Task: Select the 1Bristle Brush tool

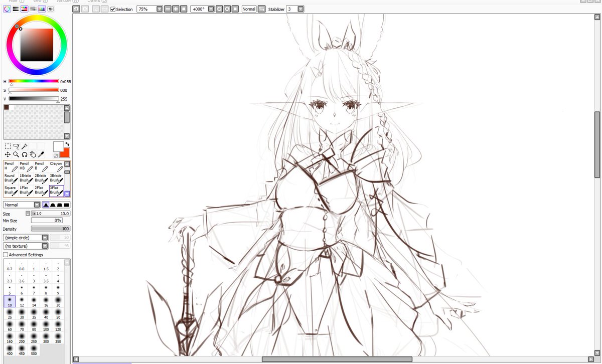Action: [x=26, y=178]
